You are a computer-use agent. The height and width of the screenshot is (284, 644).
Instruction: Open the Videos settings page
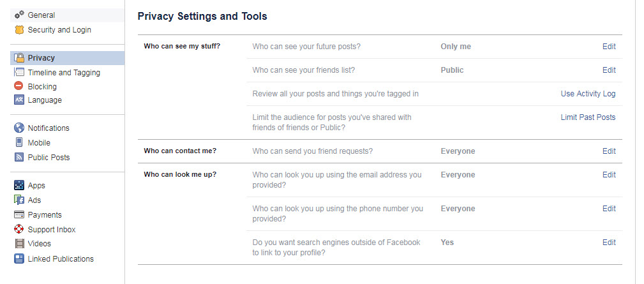pos(39,244)
